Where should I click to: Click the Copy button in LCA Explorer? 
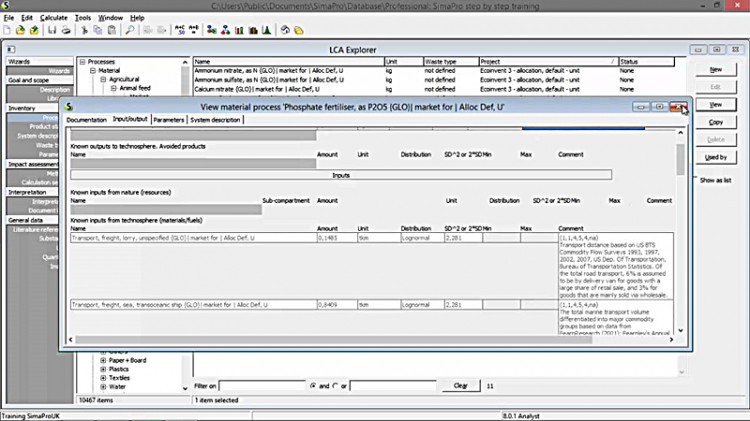(716, 122)
